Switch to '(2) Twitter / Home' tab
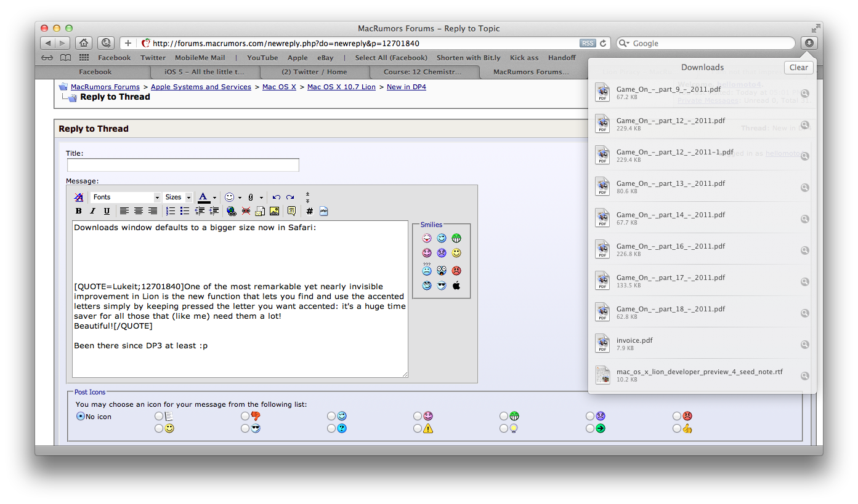The height and width of the screenshot is (504, 858). point(314,72)
